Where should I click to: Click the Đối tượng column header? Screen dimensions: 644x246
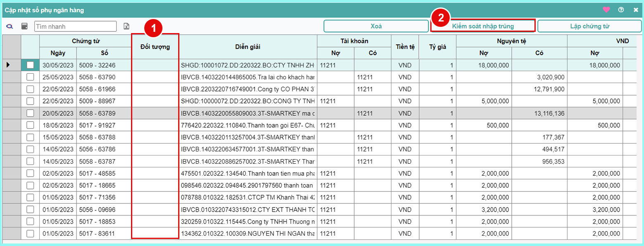(x=155, y=47)
